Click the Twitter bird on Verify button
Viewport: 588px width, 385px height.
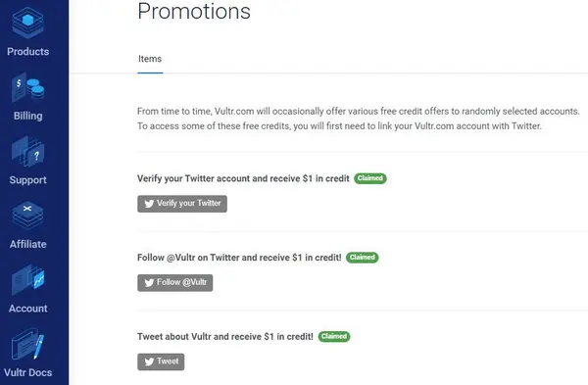pyautogui.click(x=149, y=204)
